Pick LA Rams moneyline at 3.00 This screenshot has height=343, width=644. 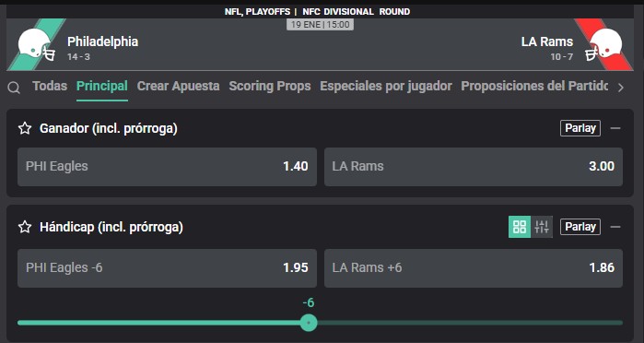click(474, 167)
